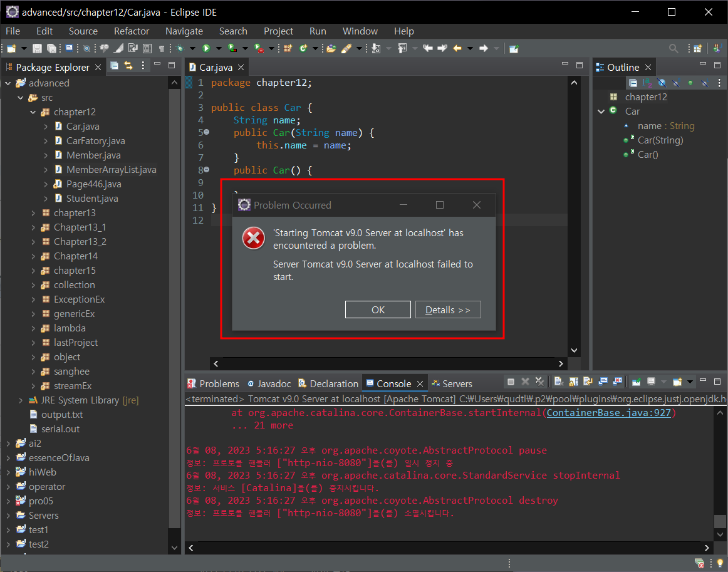Clear Console icon in console toolbar
The width and height of the screenshot is (728, 572).
[559, 382]
